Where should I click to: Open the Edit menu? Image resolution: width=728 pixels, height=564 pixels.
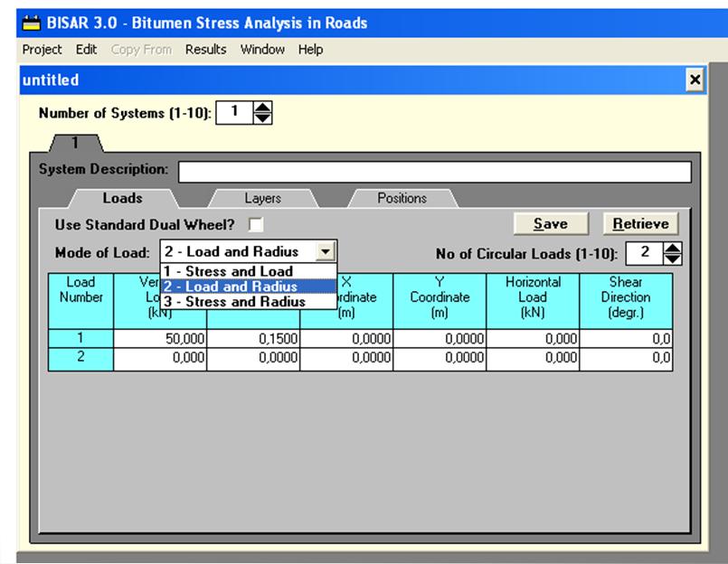[86, 49]
